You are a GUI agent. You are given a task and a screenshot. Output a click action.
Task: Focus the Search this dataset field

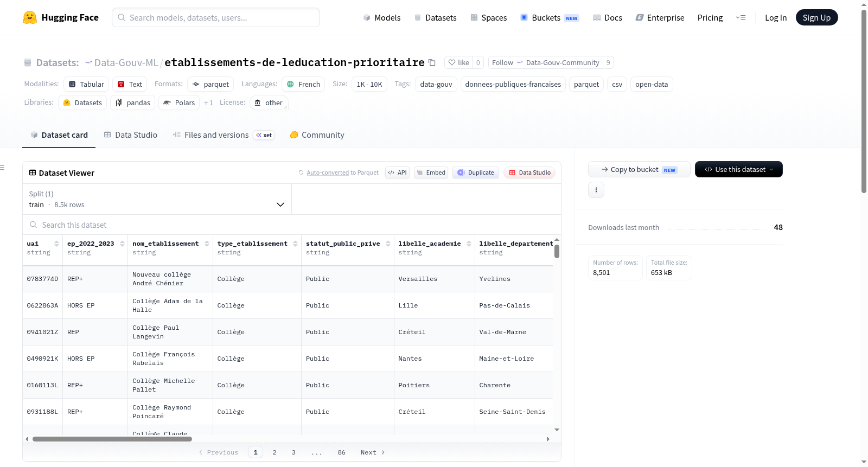point(292,225)
